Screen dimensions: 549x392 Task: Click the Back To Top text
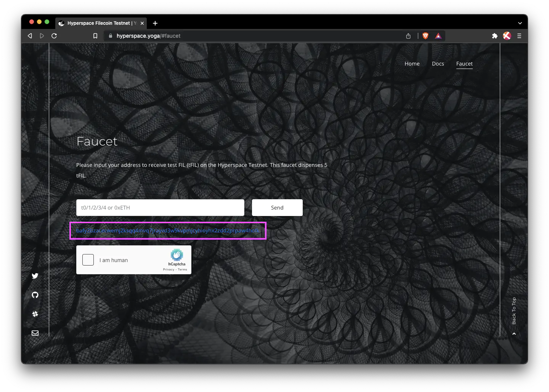pos(514,311)
